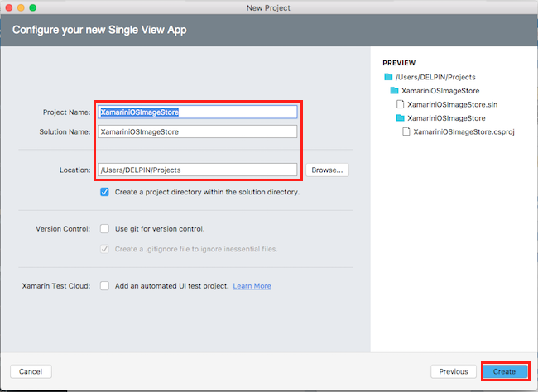The image size is (538, 392).
Task: Click the XamariniOSImageStore.csproj file icon
Action: pyautogui.click(x=406, y=131)
